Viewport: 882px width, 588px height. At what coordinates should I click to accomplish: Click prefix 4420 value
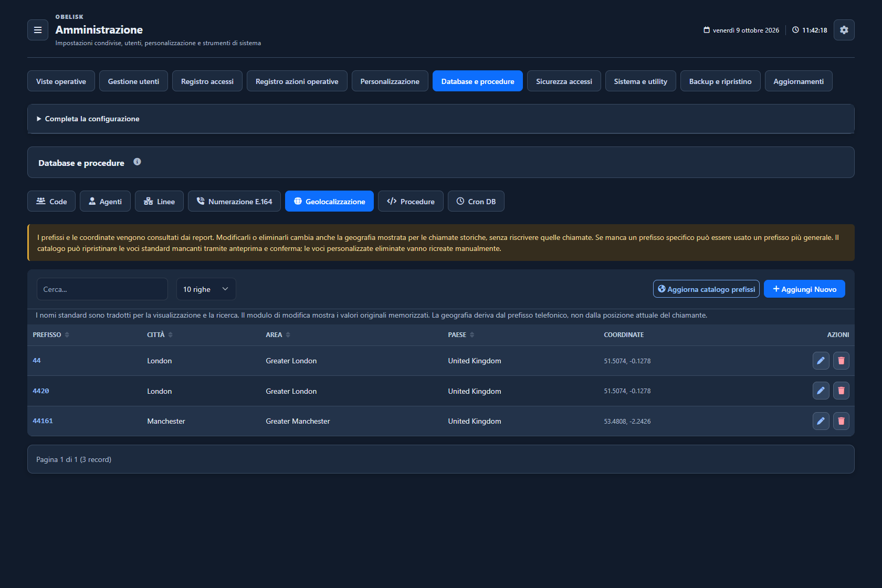click(41, 391)
